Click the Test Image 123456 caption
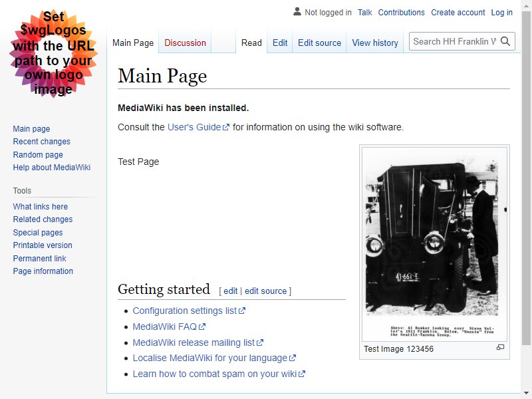The image size is (532, 399). pyautogui.click(x=398, y=349)
